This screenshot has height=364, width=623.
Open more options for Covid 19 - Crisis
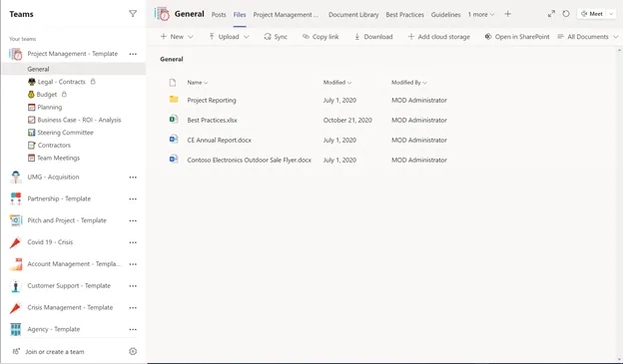click(x=133, y=242)
